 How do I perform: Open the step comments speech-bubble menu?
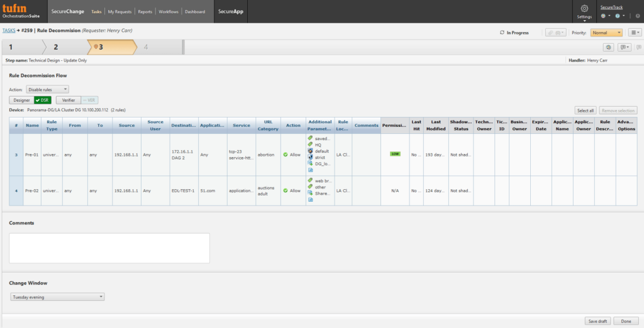624,47
